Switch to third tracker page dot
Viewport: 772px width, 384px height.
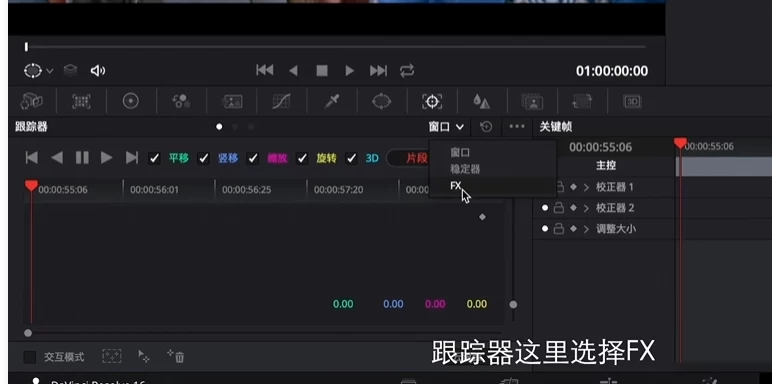click(251, 127)
